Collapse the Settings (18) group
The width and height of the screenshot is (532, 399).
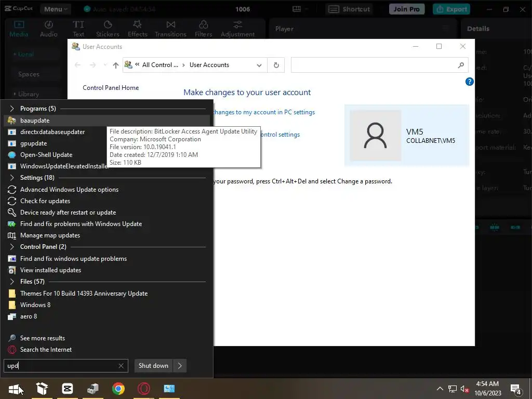[12, 178]
